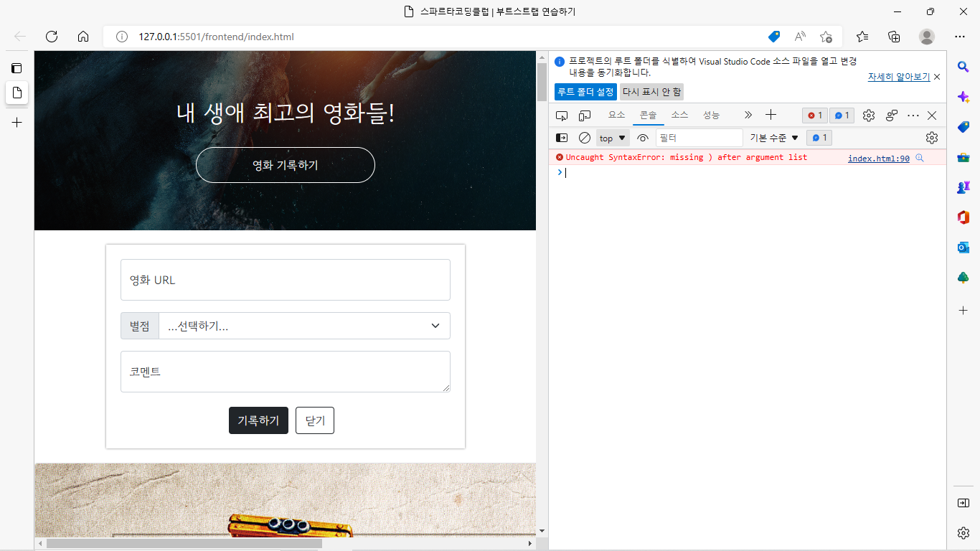Screen dimensions: 980x551
Task: Open DevTools feedback icon
Action: [892, 116]
